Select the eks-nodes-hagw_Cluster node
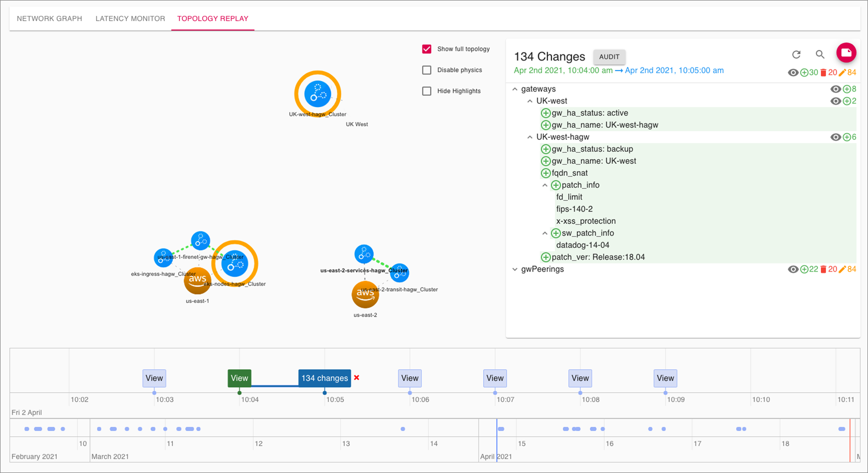Viewport: 868px width, 473px height. coord(235,264)
